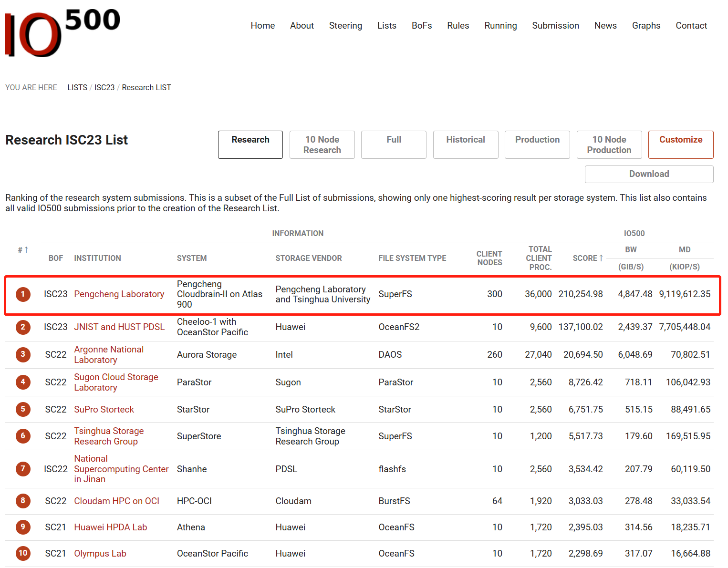Click LISTS in the breadcrumb
Screen dimensions: 728x568
[x=77, y=88]
